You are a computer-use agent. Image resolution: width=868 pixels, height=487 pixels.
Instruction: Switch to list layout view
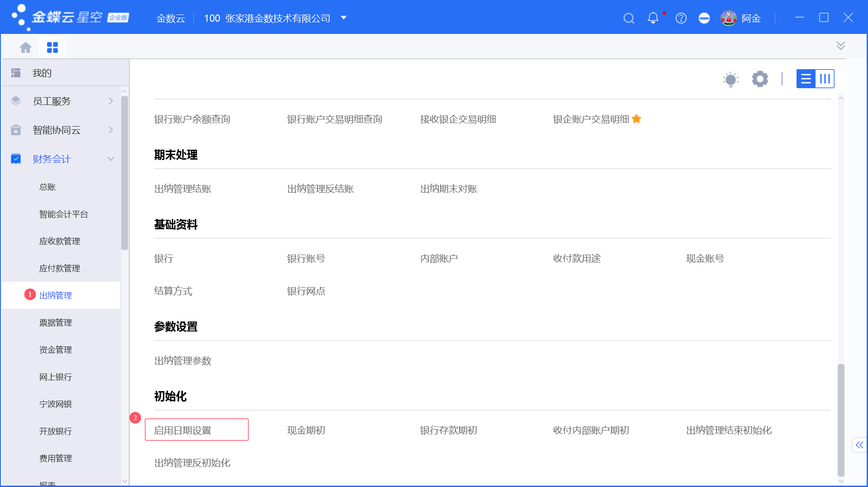806,79
